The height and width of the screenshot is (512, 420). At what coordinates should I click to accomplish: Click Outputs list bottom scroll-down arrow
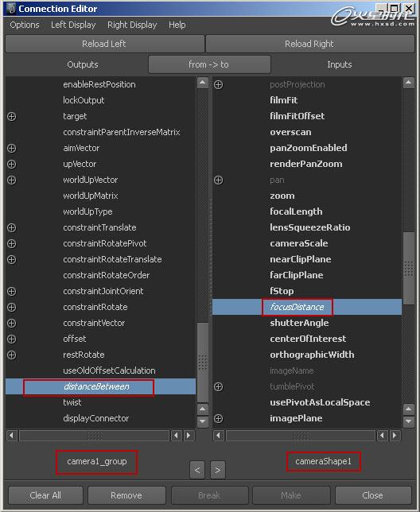click(x=203, y=421)
